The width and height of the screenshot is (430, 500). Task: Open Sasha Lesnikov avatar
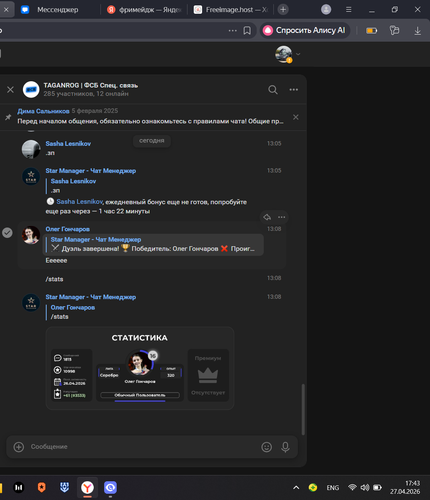[x=31, y=149]
